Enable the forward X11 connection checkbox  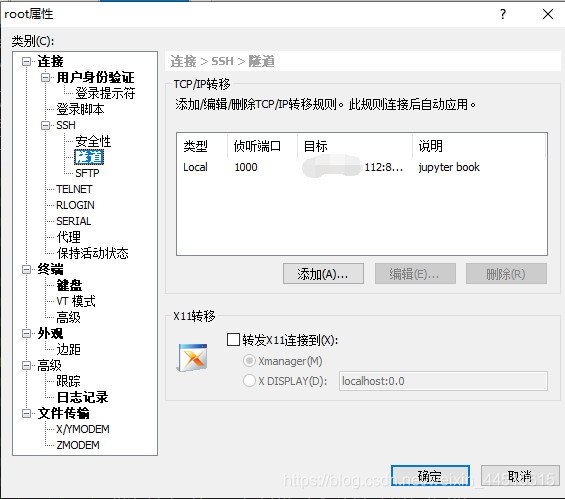click(x=233, y=339)
